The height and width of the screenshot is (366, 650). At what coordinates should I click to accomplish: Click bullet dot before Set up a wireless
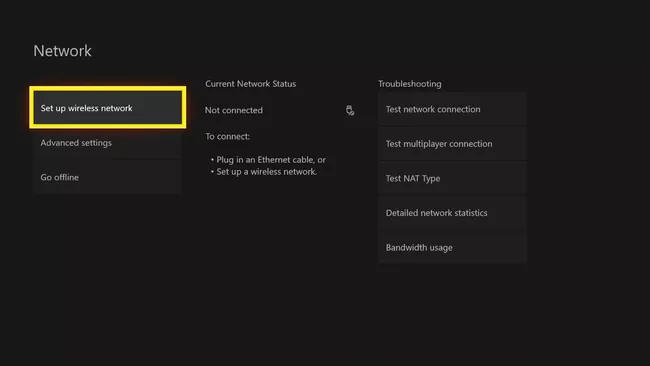(x=212, y=172)
